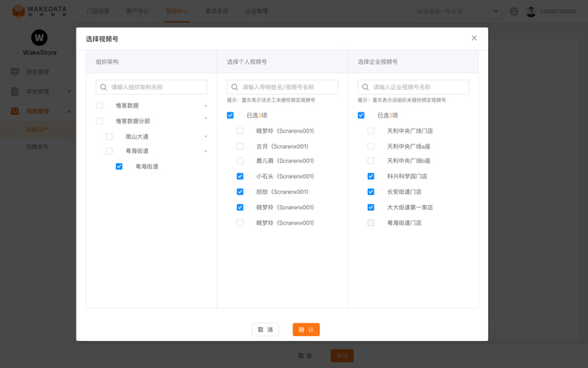
Task: Expand the 南山大道 tree node arrow
Action: 206,136
